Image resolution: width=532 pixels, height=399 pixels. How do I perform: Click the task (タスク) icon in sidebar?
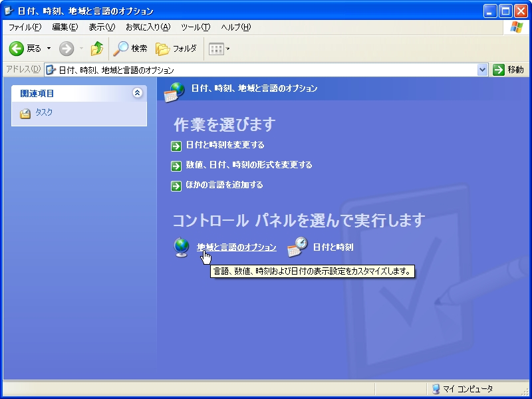pos(25,114)
